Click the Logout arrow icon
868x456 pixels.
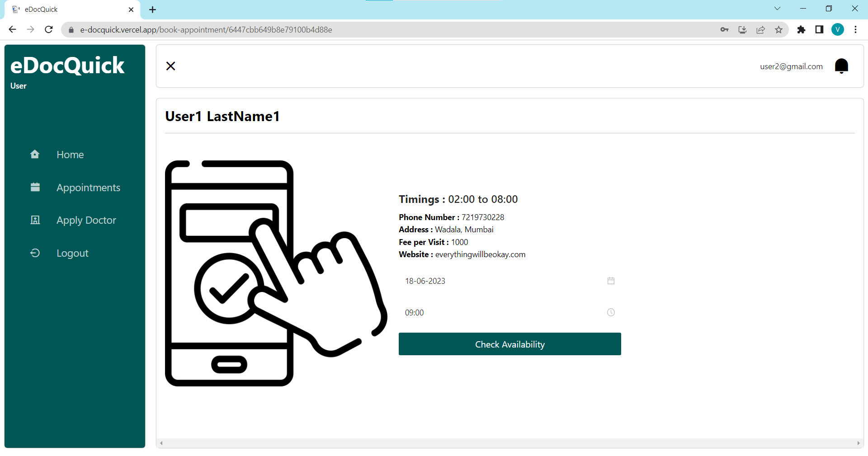point(35,253)
